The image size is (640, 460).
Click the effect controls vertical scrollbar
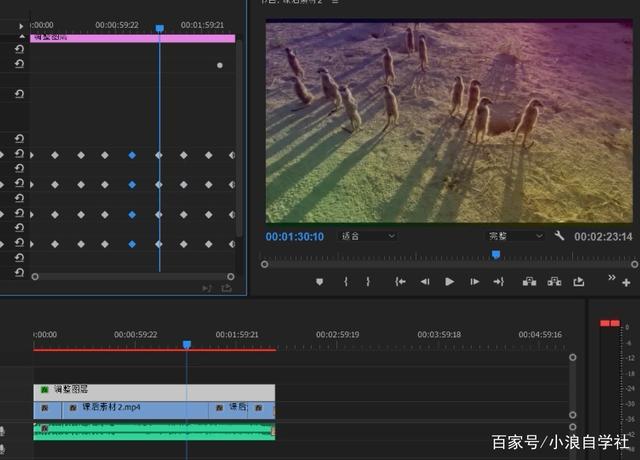pos(240,139)
